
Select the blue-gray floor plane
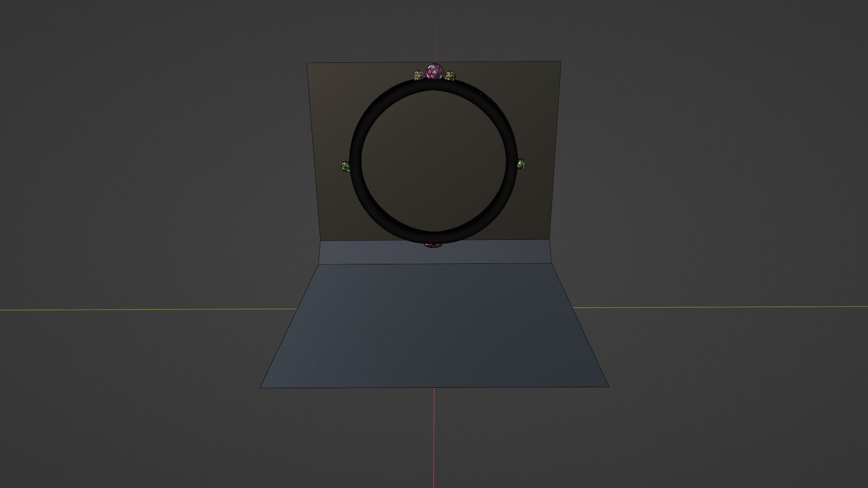434,325
